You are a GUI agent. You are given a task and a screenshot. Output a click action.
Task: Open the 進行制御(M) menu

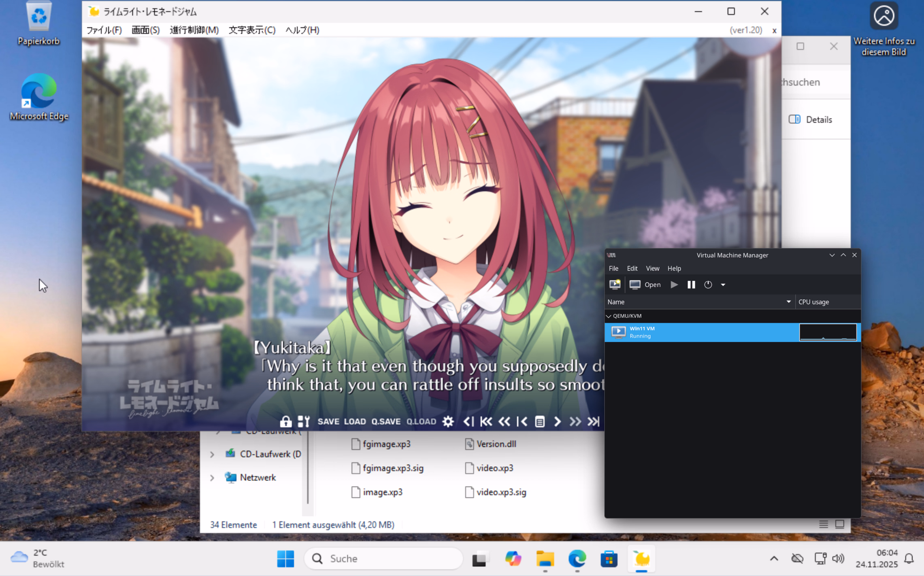(x=194, y=30)
